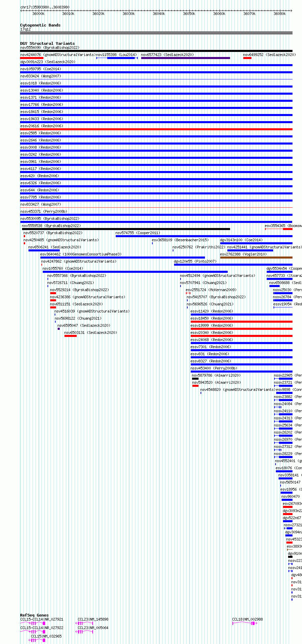Select the red nsv4244076 variant bar
The height and width of the screenshot is (644, 302).
(32, 58)
